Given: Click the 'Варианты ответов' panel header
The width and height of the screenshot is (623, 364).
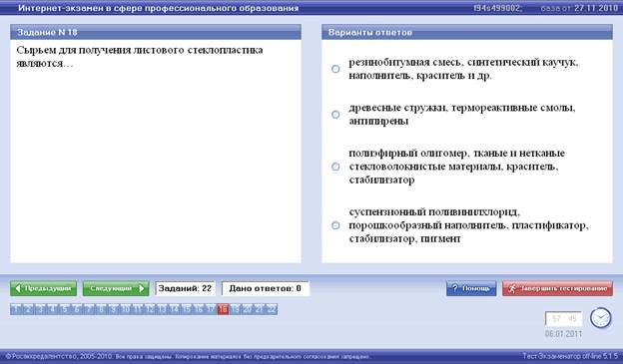Looking at the screenshot, I should coord(467,32).
